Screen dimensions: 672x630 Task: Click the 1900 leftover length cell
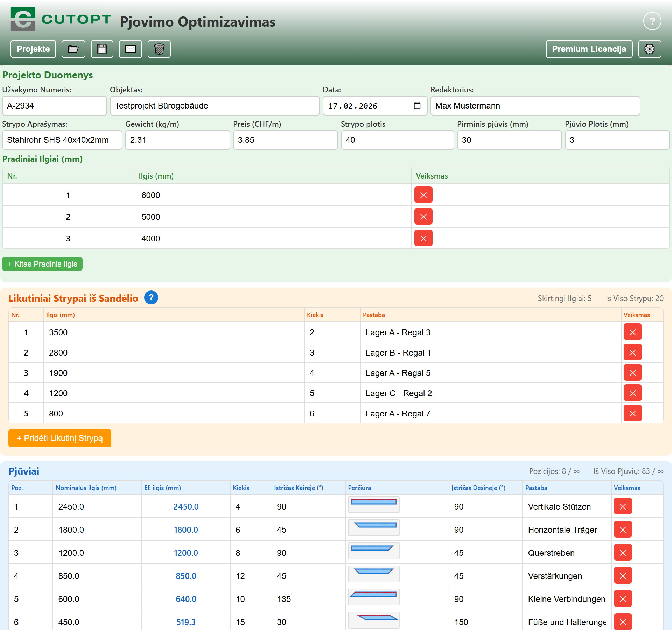(174, 373)
